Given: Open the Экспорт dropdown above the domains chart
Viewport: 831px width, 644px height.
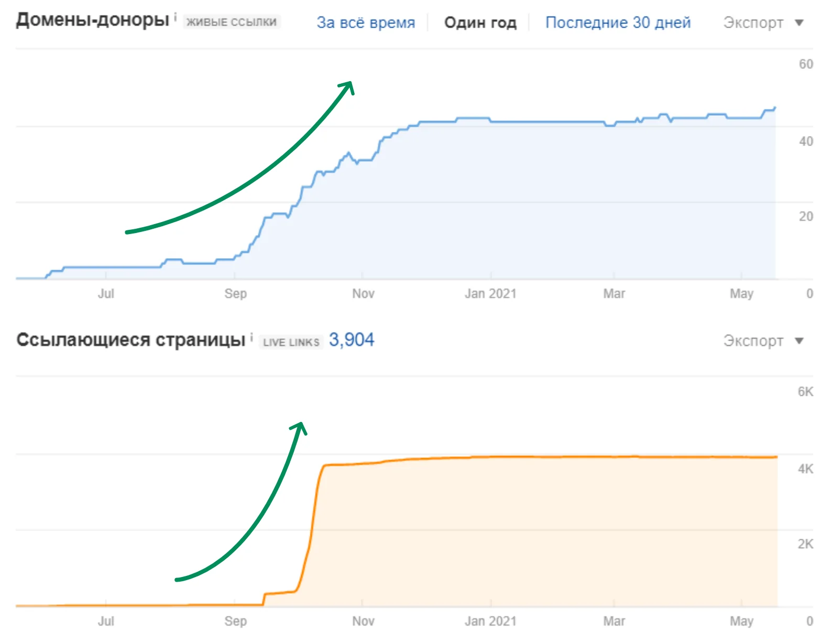Looking at the screenshot, I should click(763, 23).
